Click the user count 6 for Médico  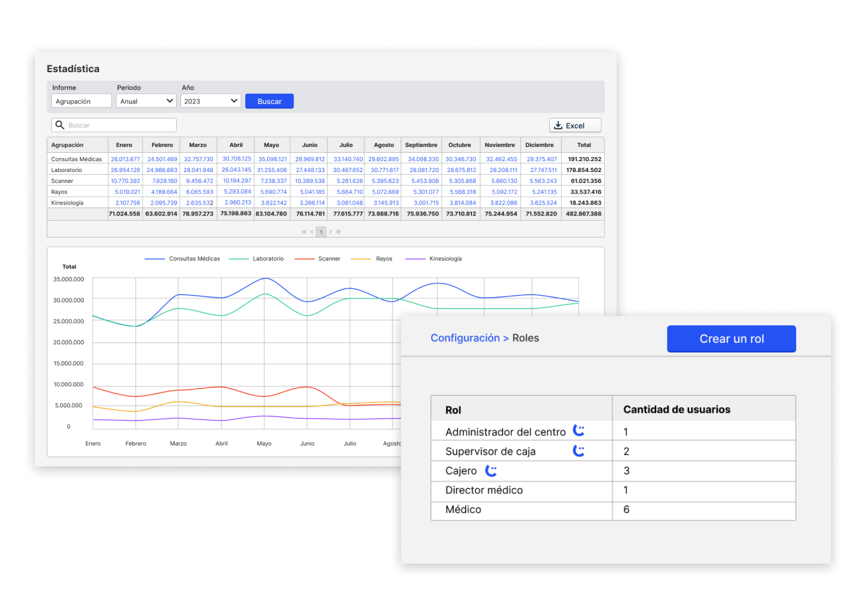point(626,510)
